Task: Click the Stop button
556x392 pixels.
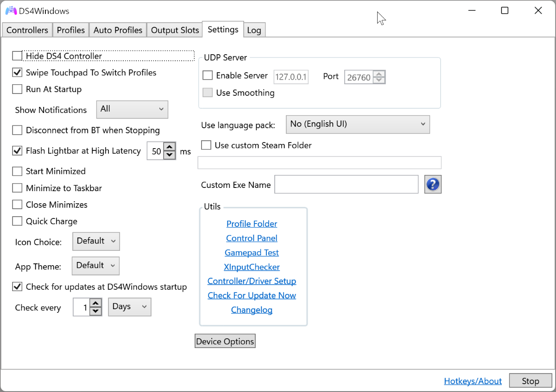Action: [531, 381]
